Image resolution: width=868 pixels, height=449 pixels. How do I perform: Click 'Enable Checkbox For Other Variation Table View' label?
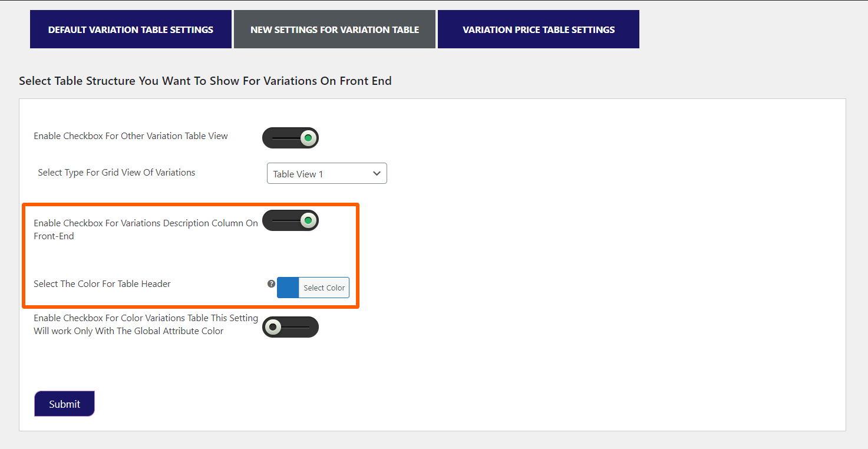click(131, 136)
